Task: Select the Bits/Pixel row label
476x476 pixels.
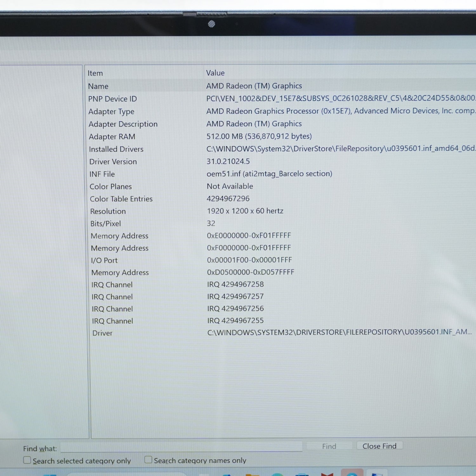Action: point(106,224)
